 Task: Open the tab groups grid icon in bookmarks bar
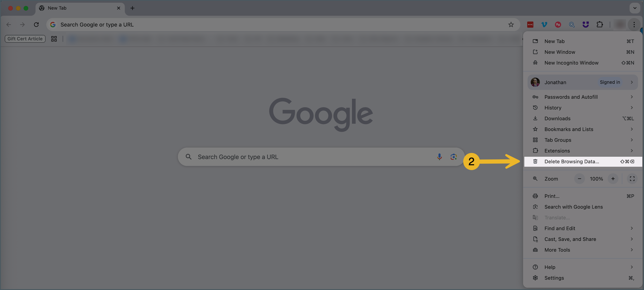tap(54, 39)
